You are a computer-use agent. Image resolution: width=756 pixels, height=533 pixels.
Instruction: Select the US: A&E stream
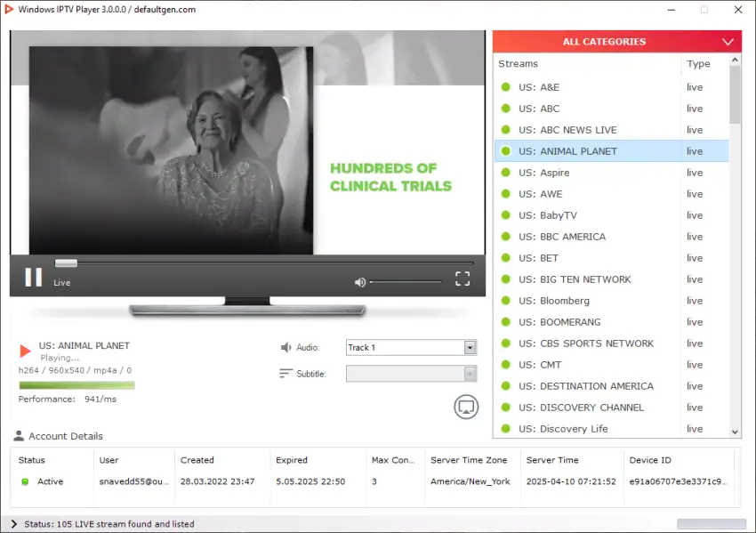(x=611, y=87)
